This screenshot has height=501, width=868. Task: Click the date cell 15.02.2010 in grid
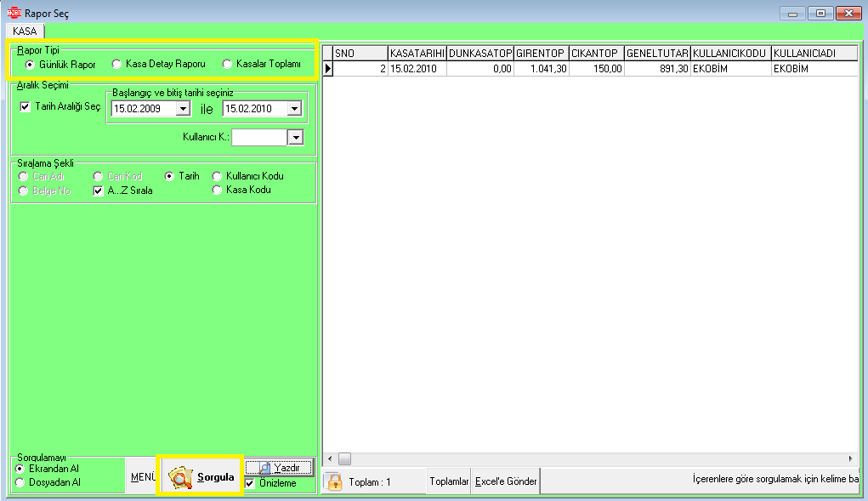(x=417, y=69)
